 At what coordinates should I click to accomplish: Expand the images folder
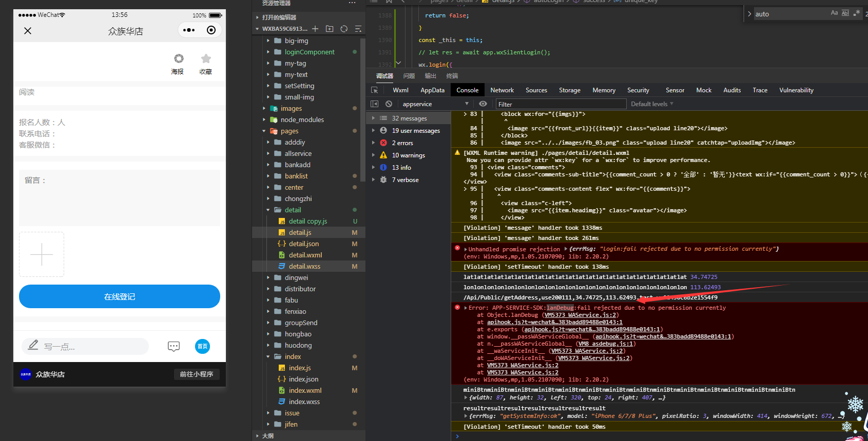(291, 108)
